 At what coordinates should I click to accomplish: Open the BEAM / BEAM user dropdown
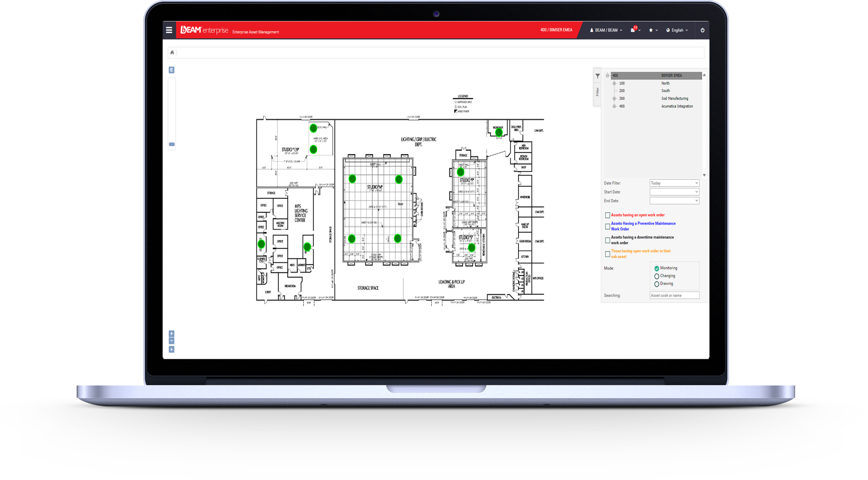tap(606, 30)
